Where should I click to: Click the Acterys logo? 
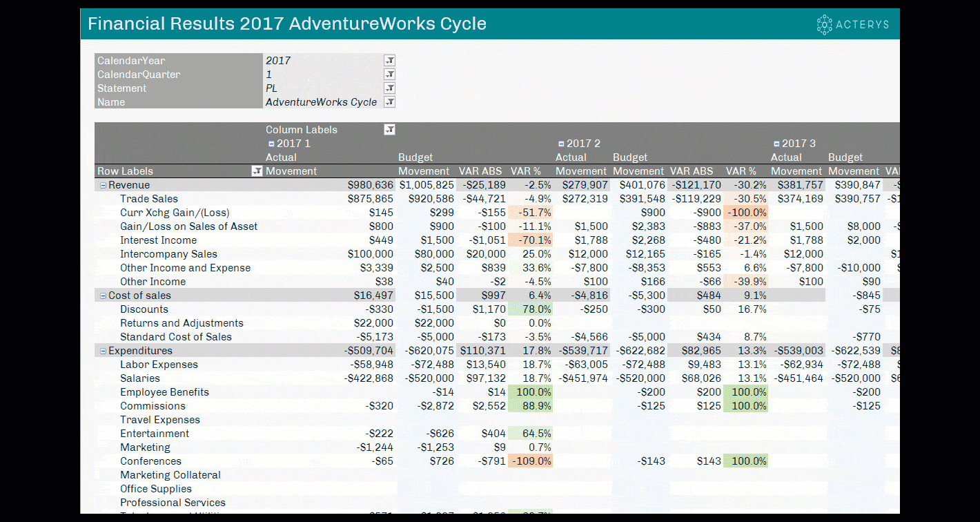853,24
